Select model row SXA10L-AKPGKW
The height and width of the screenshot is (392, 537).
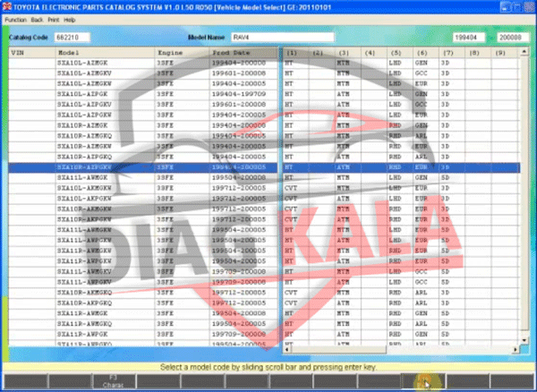coord(264,199)
